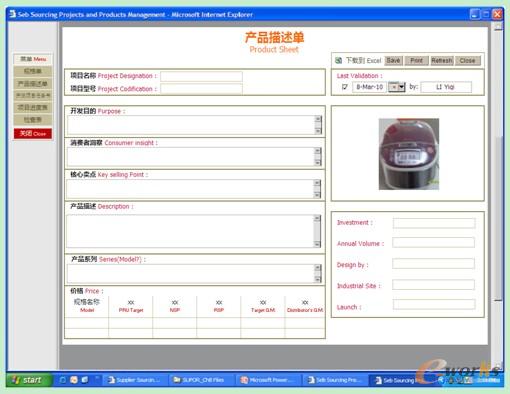The height and width of the screenshot is (394, 510).
Task: Click Purpose field scroll down arrow
Action: [x=318, y=131]
